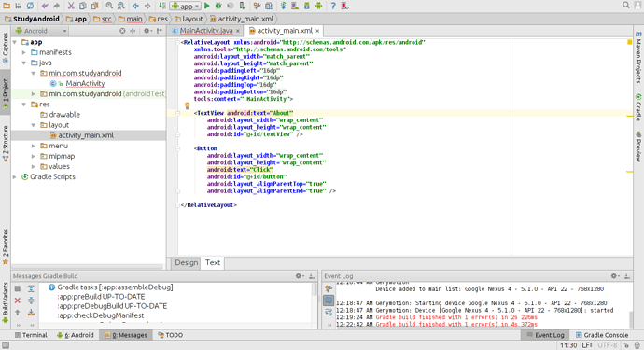Click the Attach debugger to process icon
The image size is (644, 350).
pos(243,6)
